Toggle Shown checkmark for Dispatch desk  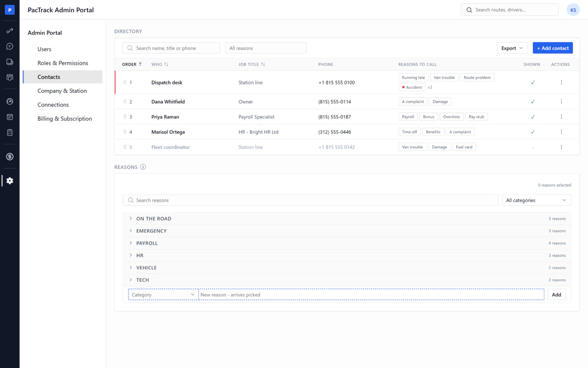pyautogui.click(x=533, y=82)
